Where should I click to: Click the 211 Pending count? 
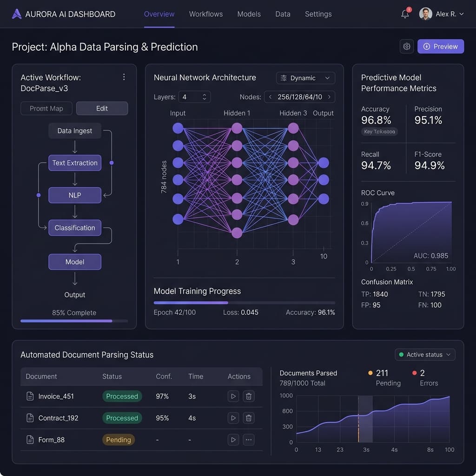382,373
